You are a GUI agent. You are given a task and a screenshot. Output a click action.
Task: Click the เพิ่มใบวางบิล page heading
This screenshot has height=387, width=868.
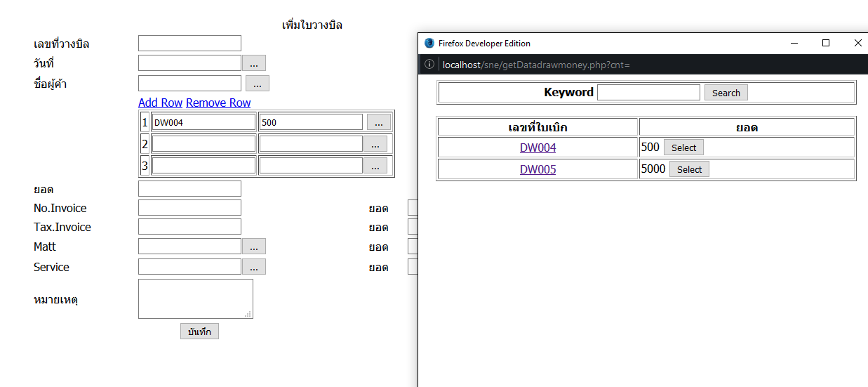coord(312,25)
